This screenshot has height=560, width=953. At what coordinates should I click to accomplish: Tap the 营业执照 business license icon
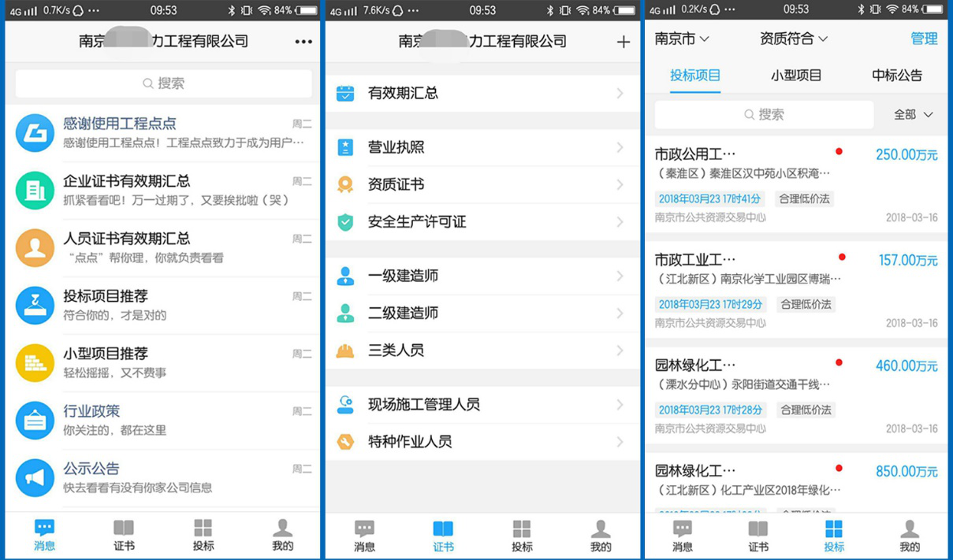[x=344, y=146]
